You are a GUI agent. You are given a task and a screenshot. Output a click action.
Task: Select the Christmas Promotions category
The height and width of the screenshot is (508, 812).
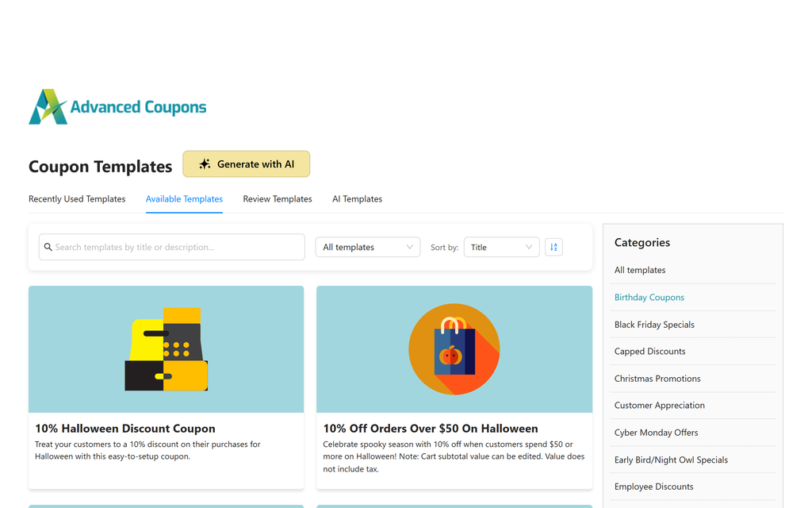(657, 379)
